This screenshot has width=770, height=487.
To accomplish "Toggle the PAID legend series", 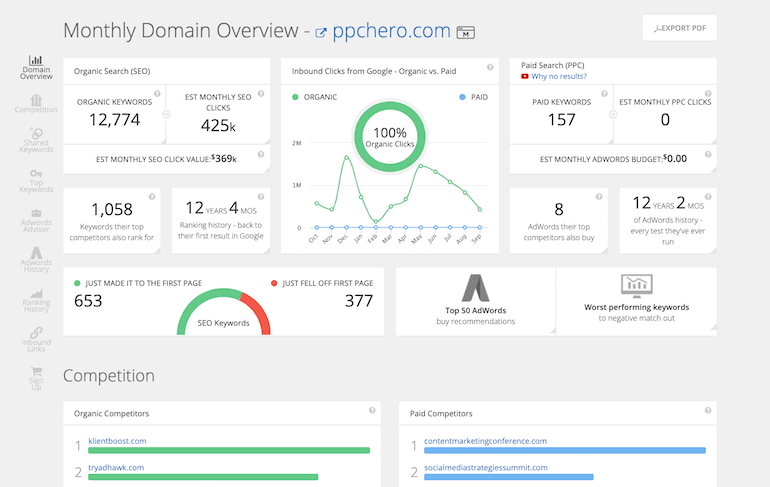I will tap(473, 97).
